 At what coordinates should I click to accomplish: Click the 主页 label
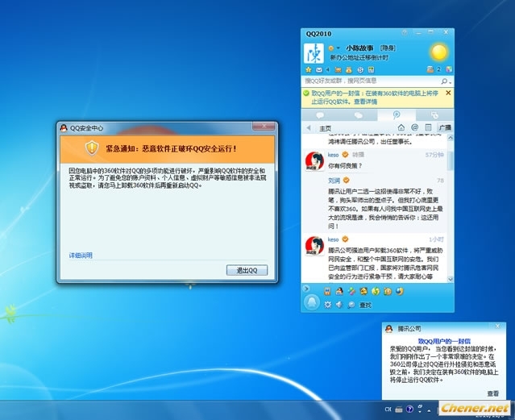[325, 128]
